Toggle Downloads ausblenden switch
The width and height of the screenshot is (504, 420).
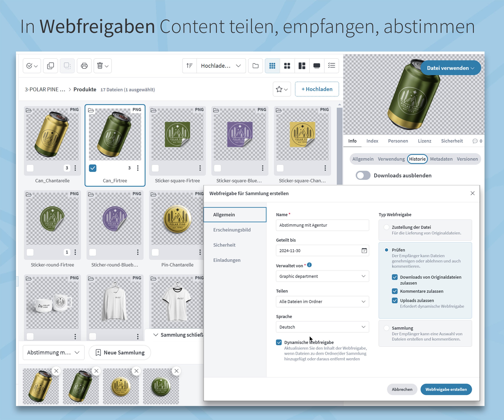pyautogui.click(x=363, y=175)
